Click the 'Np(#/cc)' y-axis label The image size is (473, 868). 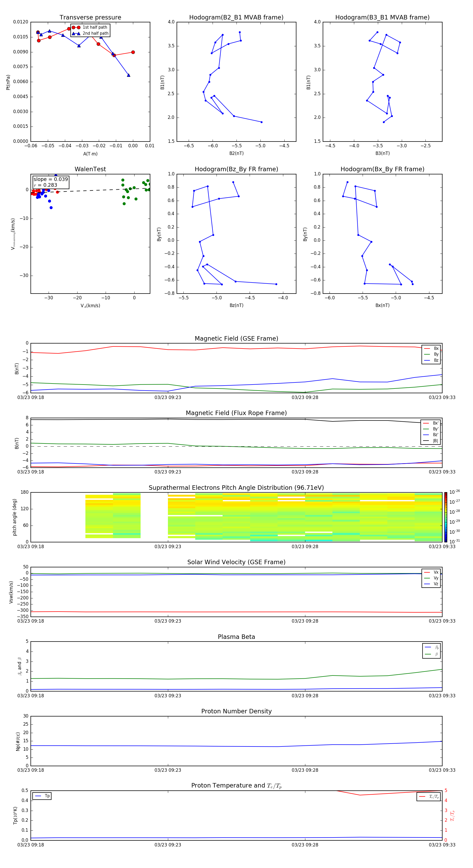tap(18, 741)
